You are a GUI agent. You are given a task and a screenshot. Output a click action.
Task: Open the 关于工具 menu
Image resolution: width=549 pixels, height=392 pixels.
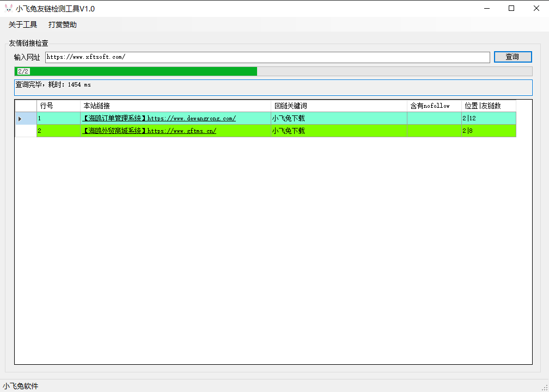pos(23,24)
